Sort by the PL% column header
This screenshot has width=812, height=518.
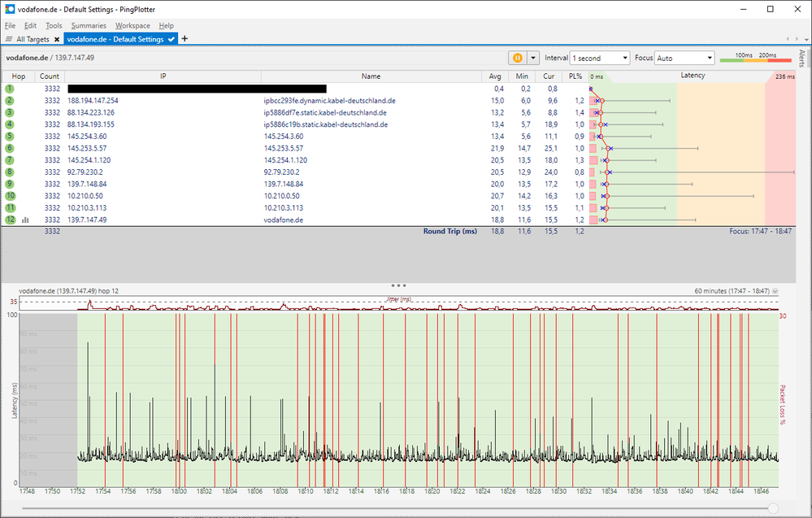tap(575, 76)
